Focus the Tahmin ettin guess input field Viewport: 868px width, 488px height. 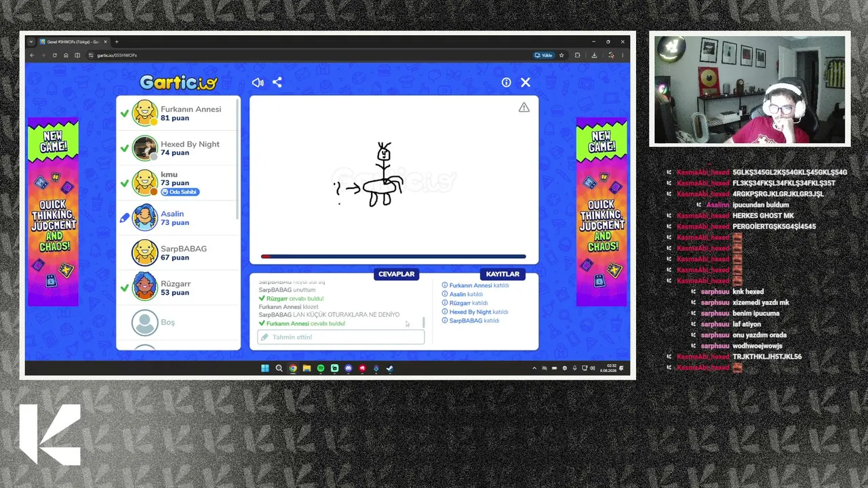[341, 337]
